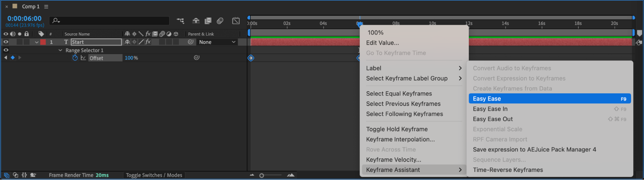Enable Frame Blending for the composition
The image size is (644, 180).
pyautogui.click(x=208, y=21)
